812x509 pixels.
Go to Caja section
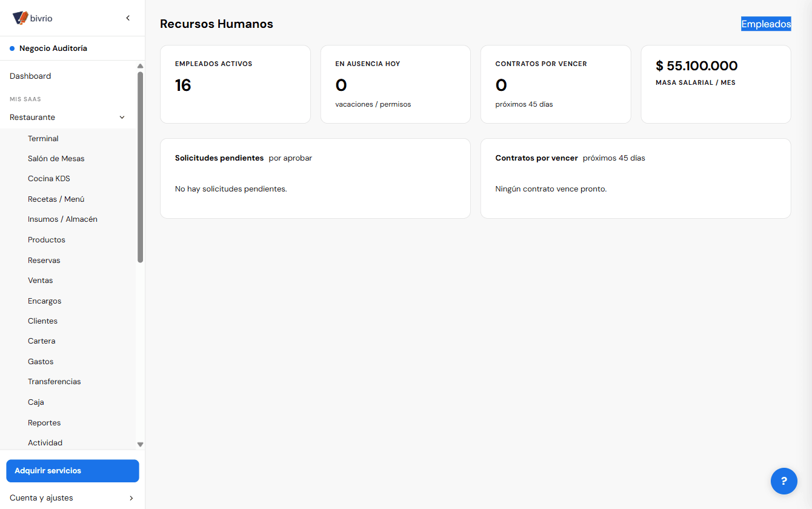[36, 402]
